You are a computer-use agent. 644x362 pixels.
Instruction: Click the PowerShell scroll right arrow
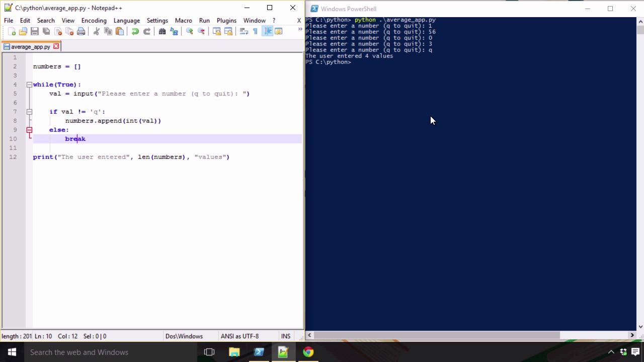[632, 335]
